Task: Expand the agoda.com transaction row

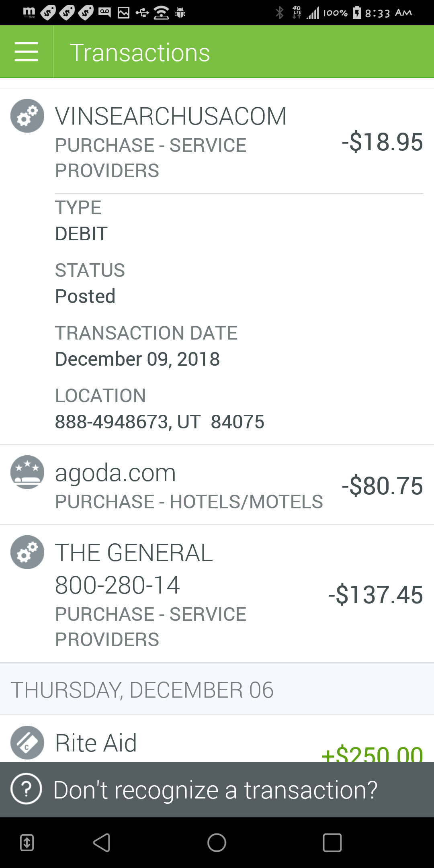Action: coord(217,485)
